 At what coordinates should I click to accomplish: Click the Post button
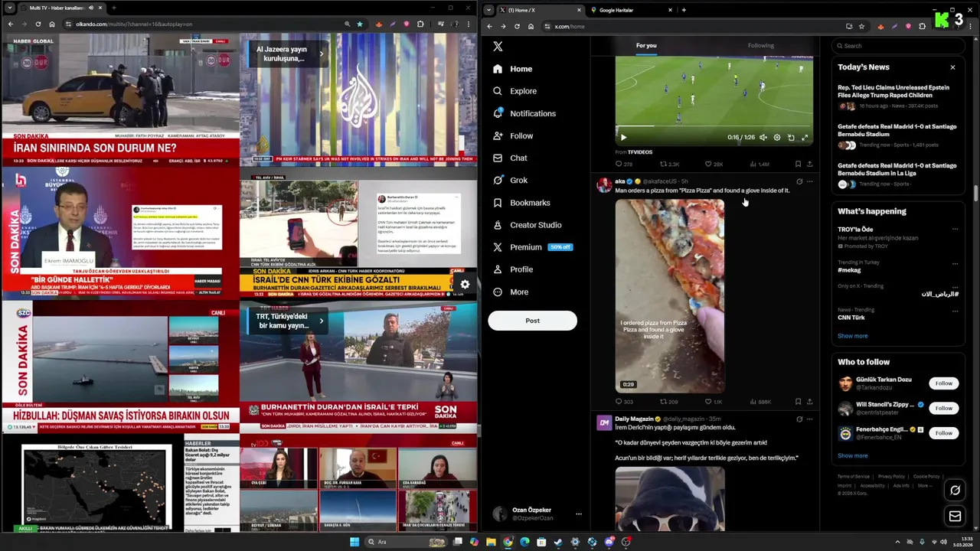[532, 321]
